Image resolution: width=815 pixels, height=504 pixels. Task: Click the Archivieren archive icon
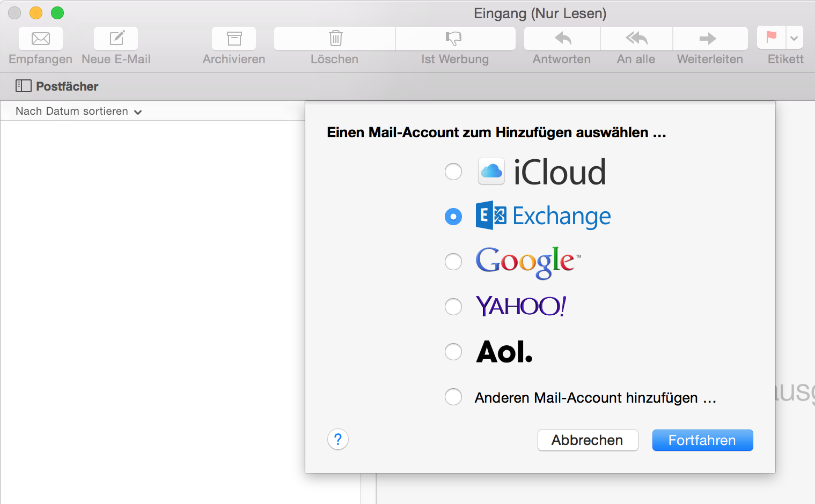233,39
